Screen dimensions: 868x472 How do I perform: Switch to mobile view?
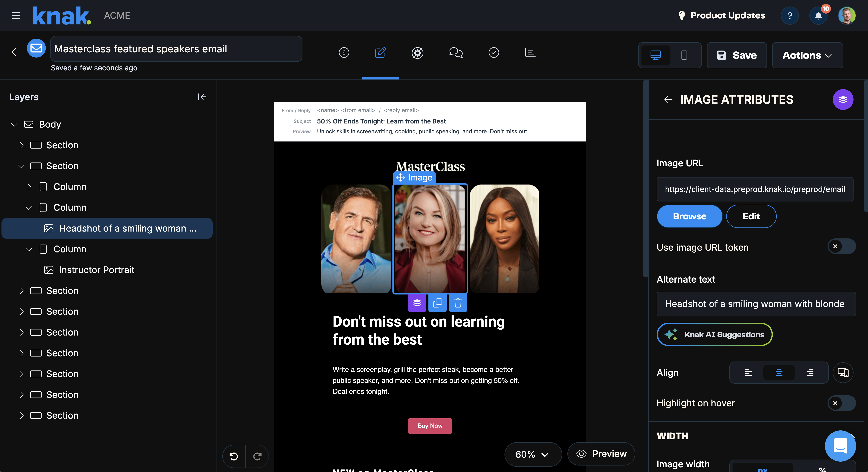(684, 55)
